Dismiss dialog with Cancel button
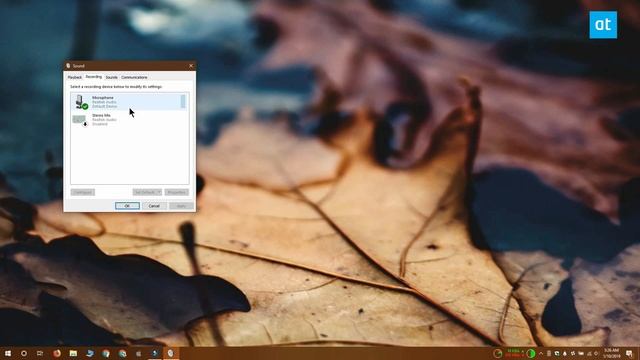 (154, 206)
